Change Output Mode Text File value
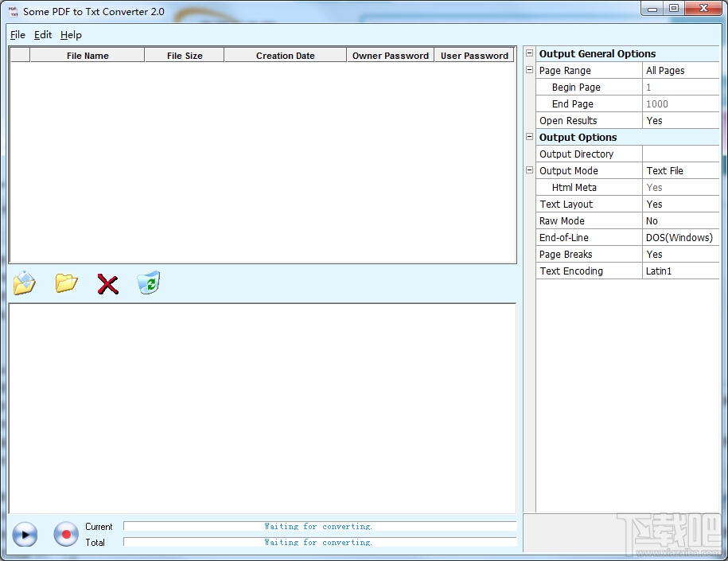The image size is (728, 561). [x=680, y=171]
